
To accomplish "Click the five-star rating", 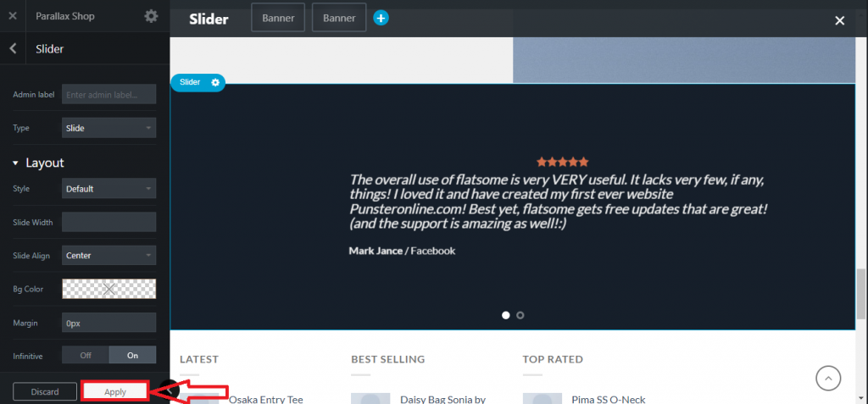I will [x=563, y=162].
